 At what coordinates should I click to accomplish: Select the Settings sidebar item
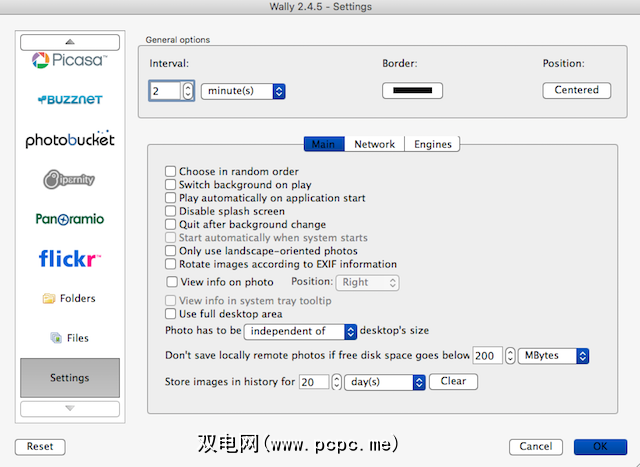[70, 378]
